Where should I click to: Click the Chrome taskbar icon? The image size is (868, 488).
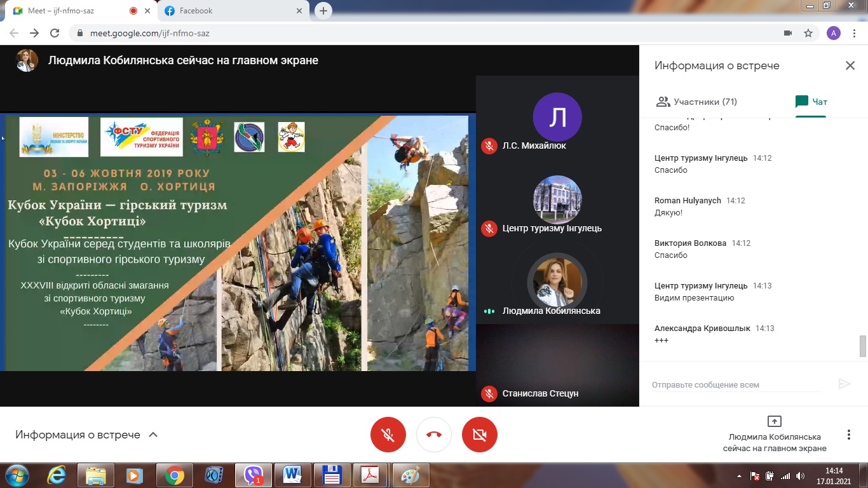tap(174, 475)
